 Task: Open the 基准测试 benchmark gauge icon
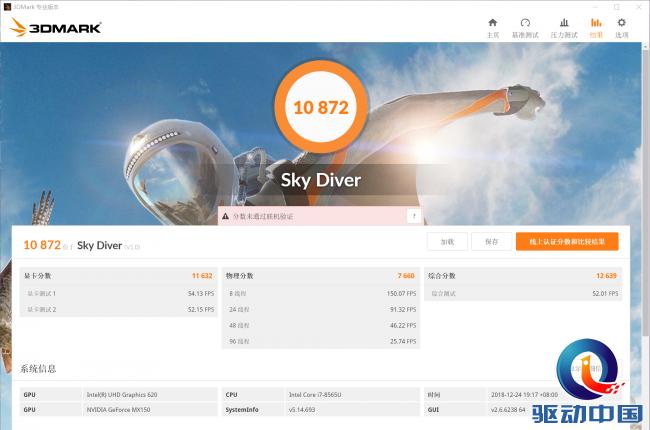525,26
